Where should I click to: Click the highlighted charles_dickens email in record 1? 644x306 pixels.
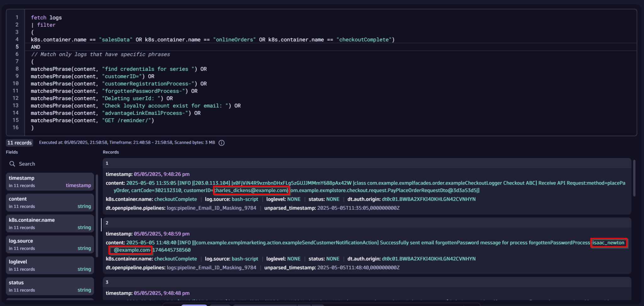251,190
